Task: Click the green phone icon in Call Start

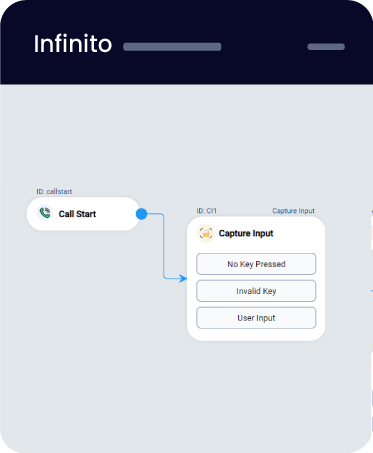Action: pyautogui.click(x=45, y=213)
